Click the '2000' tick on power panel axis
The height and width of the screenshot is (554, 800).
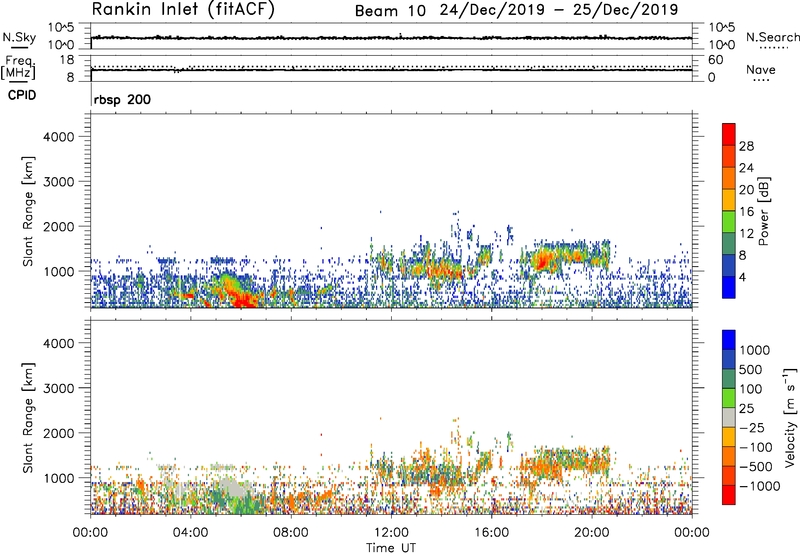click(x=59, y=226)
